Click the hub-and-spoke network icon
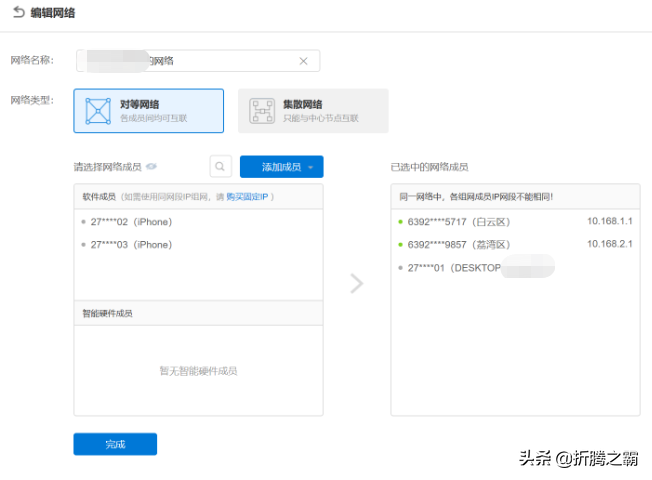The image size is (652, 480). [x=262, y=111]
